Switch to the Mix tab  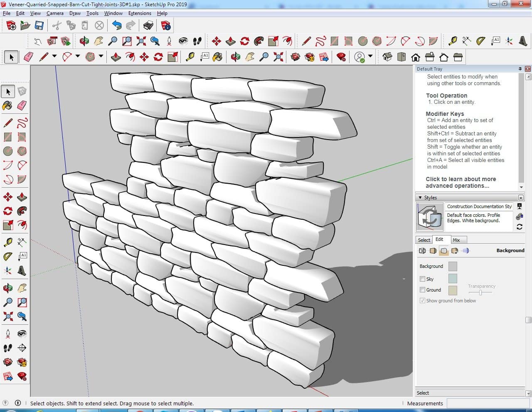click(x=456, y=240)
